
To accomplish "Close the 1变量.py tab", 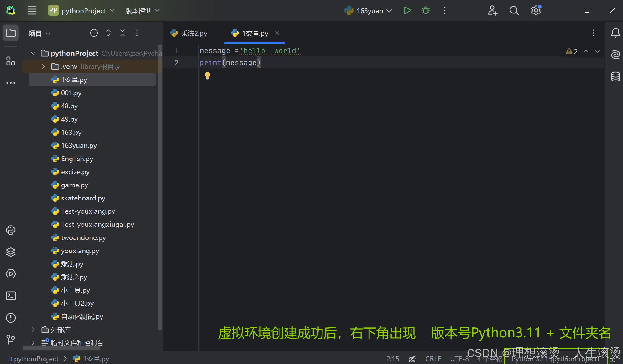I will (277, 33).
